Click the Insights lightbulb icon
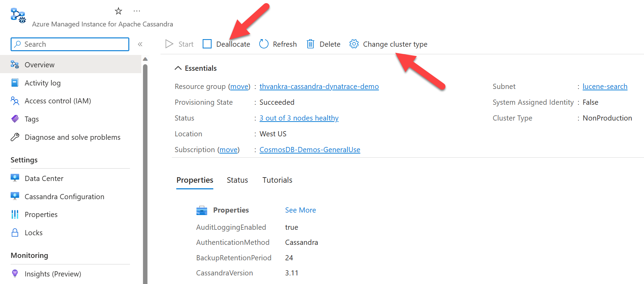The height and width of the screenshot is (284, 644). 15,273
